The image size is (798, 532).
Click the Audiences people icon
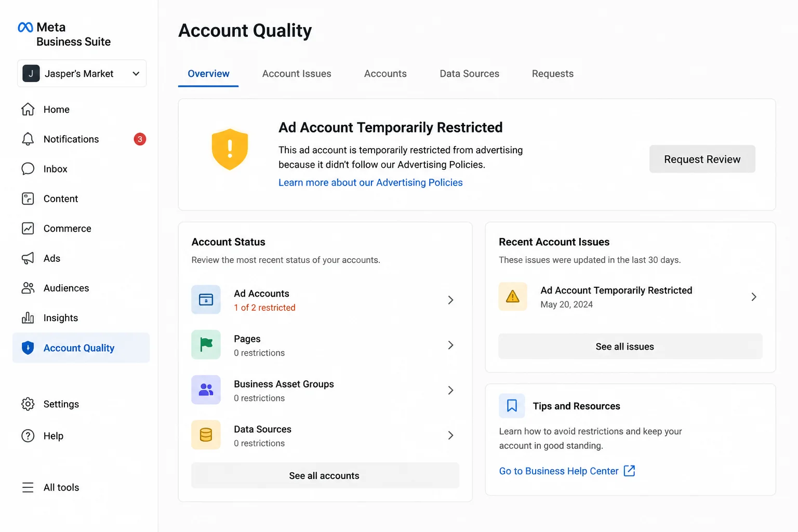(28, 288)
